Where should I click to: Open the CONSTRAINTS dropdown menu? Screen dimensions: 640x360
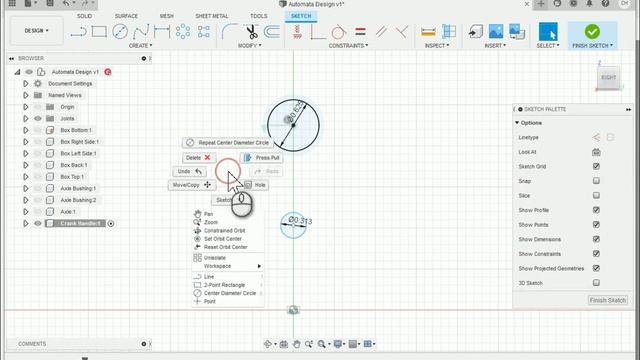coord(348,46)
